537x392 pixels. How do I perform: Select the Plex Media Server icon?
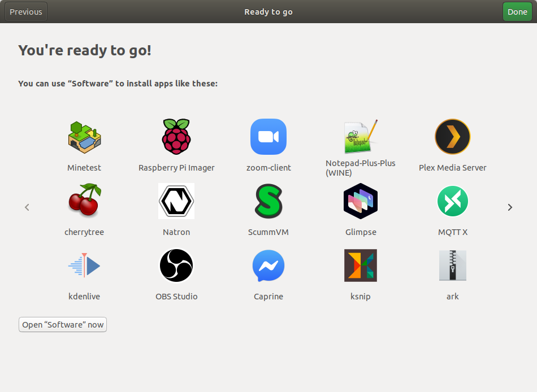(x=452, y=137)
